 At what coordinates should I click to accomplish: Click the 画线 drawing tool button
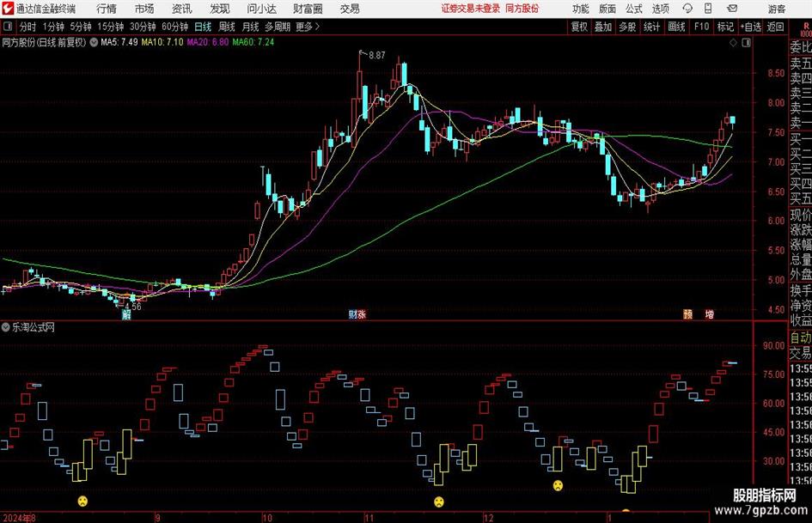676,27
